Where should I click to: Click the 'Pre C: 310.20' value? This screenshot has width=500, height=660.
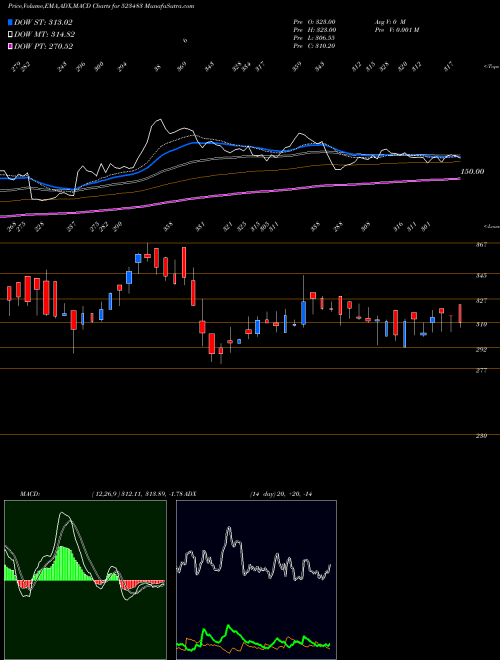[x=314, y=46]
